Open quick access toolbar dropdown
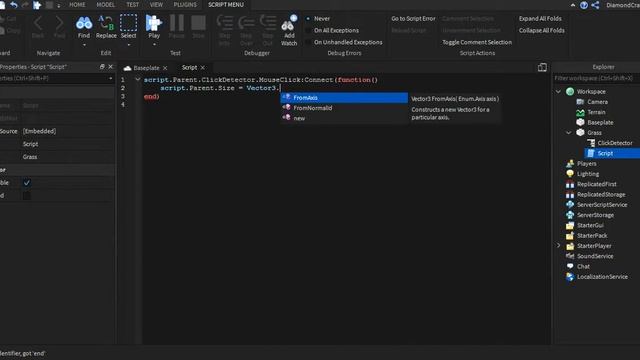The image size is (640, 360). pyautogui.click(x=59, y=5)
